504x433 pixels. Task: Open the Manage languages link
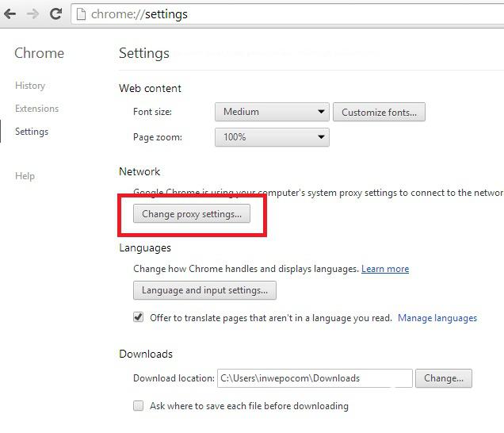437,318
